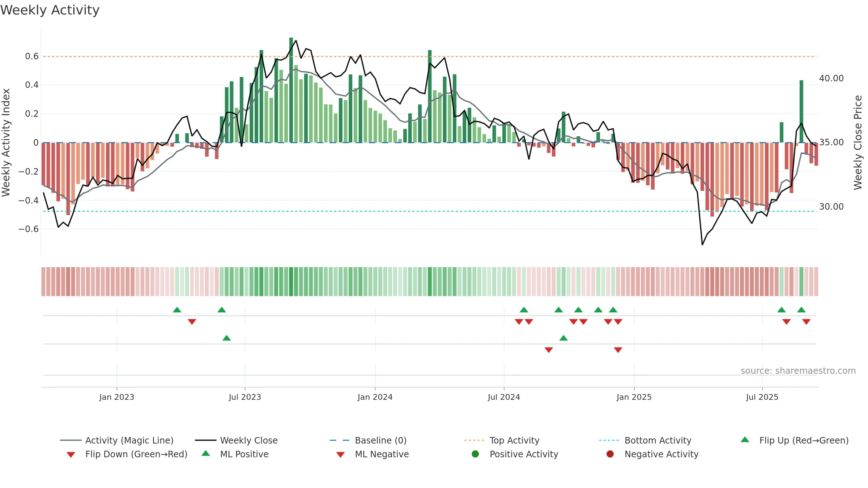This screenshot has height=488, width=868.
Task: Click the darkest green heatmap cell
Action: [291, 282]
